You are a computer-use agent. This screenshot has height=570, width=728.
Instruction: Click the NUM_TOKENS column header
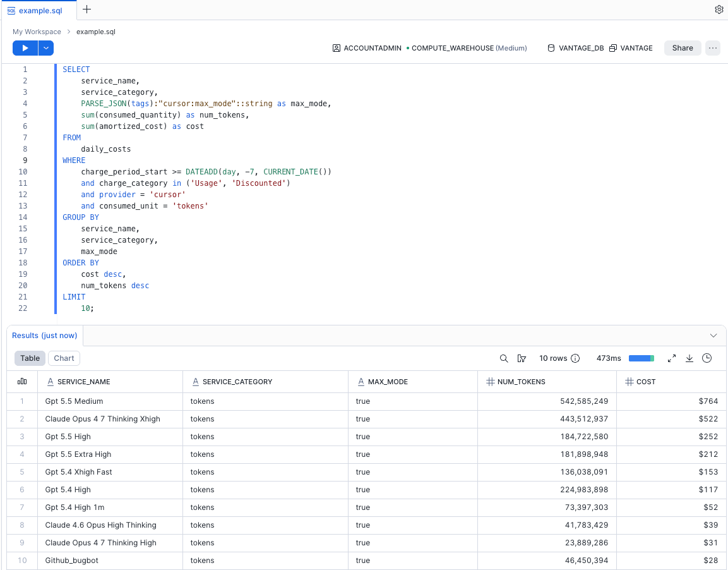click(x=547, y=382)
